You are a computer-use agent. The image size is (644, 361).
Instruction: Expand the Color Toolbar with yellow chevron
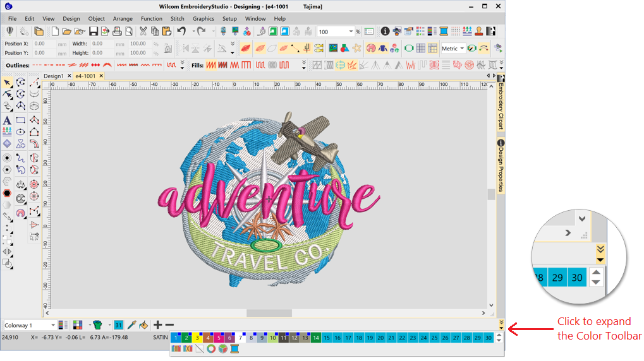click(x=501, y=325)
